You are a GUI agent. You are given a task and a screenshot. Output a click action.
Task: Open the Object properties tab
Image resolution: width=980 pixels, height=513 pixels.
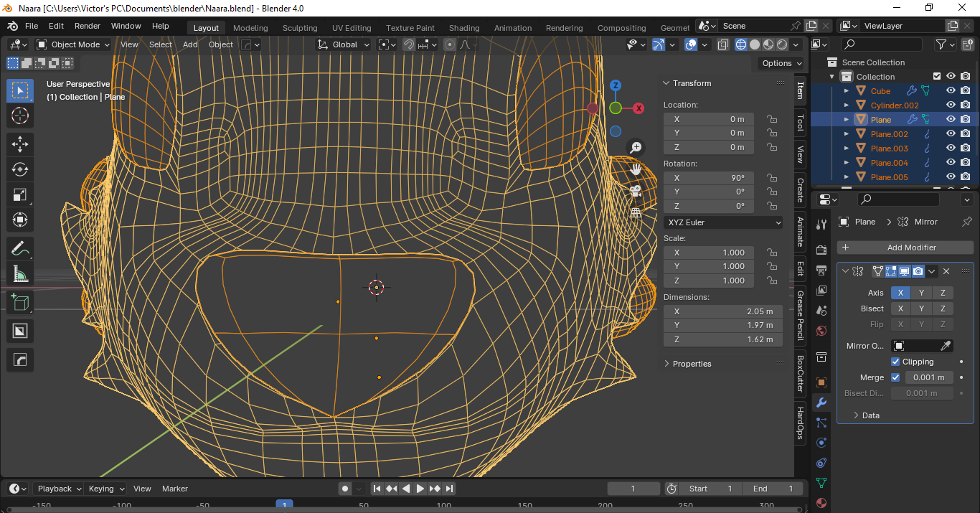pyautogui.click(x=821, y=382)
